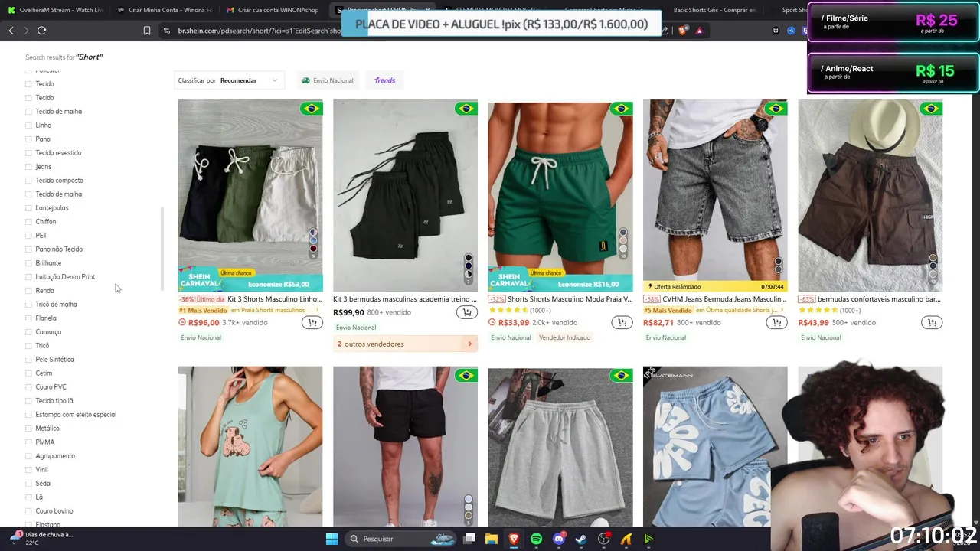Add Kit 3 Shorts Masculino Linho to cart
This screenshot has width=980, height=551.
312,322
